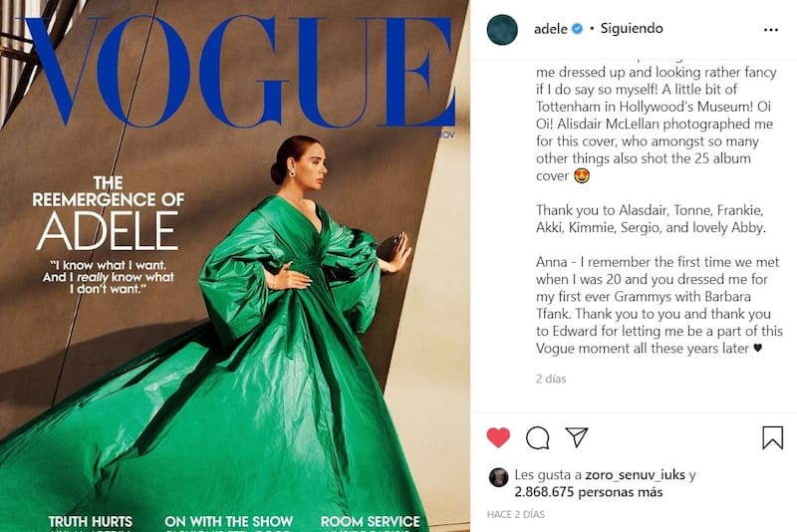This screenshot has height=532, width=797.
Task: Open the comment speech bubble icon
Action: point(537,437)
